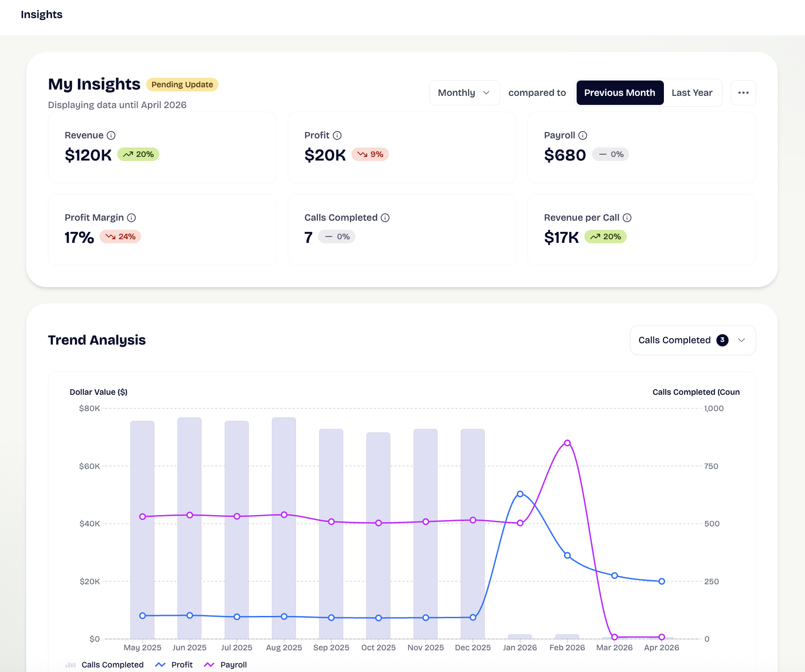Click 'Displaying data until April 2026' text
The image size is (805, 672).
pyautogui.click(x=117, y=105)
